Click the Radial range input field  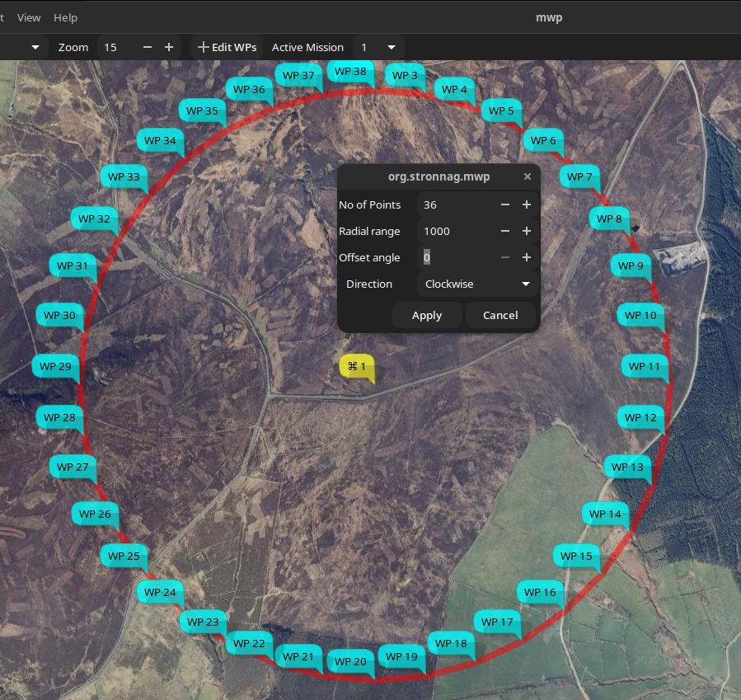click(x=457, y=231)
